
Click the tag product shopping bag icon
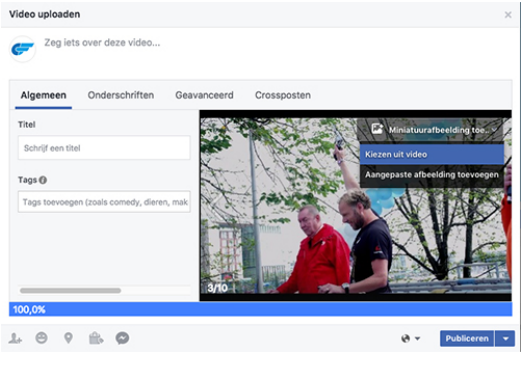coord(96,338)
